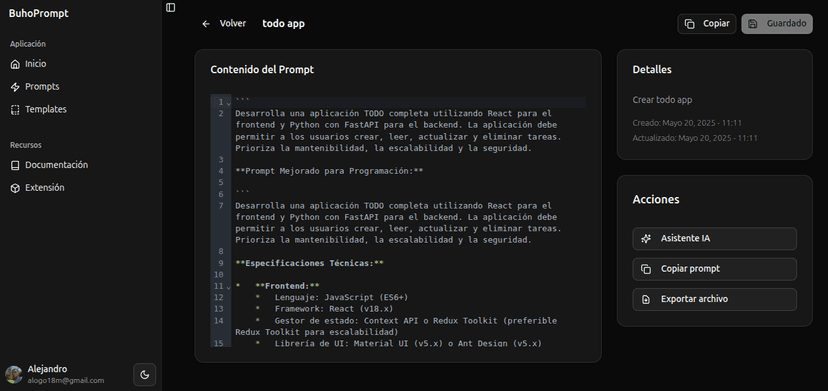Click the cube icon beside Extensión
The image size is (828, 391).
click(x=15, y=188)
